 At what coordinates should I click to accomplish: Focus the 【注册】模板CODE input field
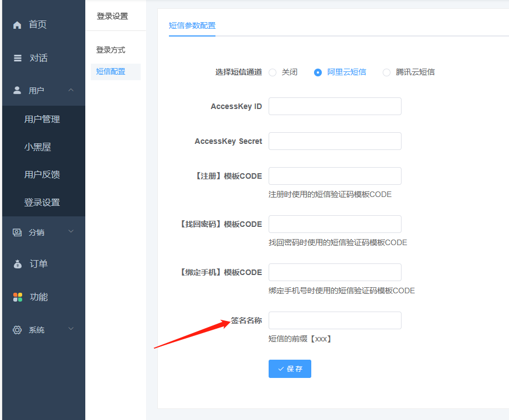(335, 176)
